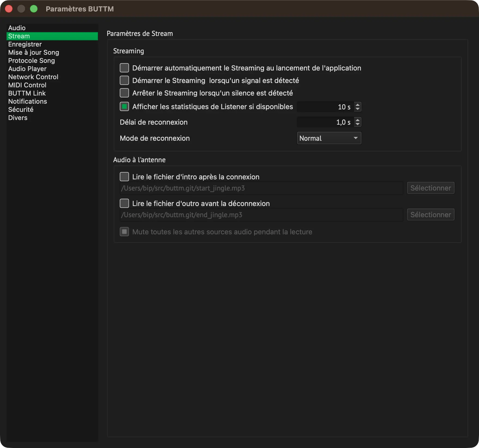Close the Paramètres BUTTM window
Image resolution: width=479 pixels, height=448 pixels.
9,9
